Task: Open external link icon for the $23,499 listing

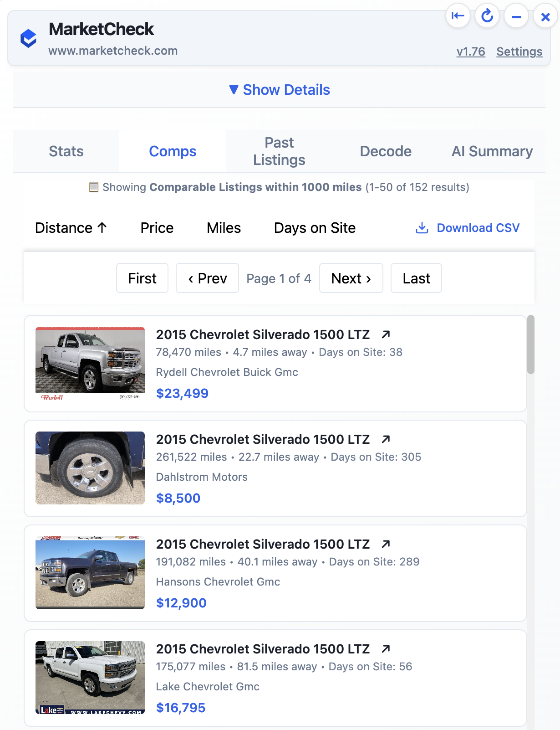Action: [x=386, y=334]
